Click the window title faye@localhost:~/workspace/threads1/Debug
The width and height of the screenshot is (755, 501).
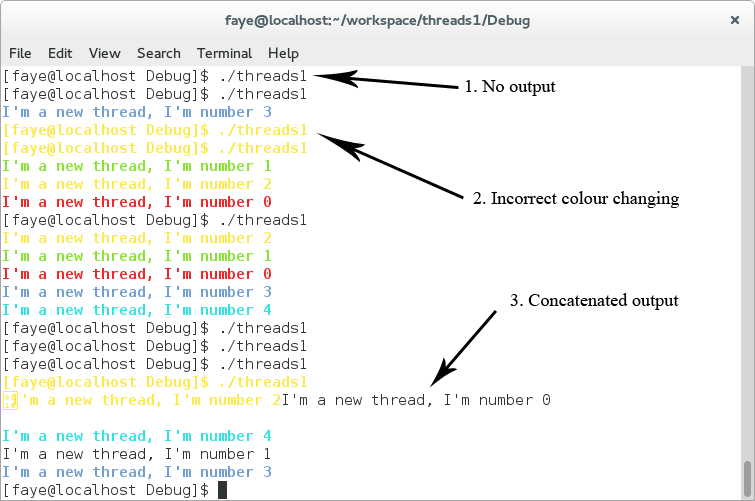click(x=378, y=21)
